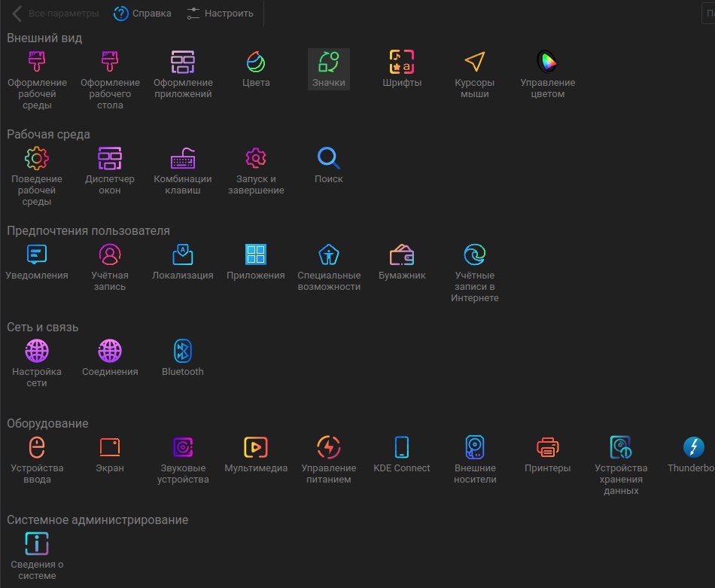Screen dimensions: 715x588
Task: Open Оформление приложений settings
Action: click(x=183, y=75)
